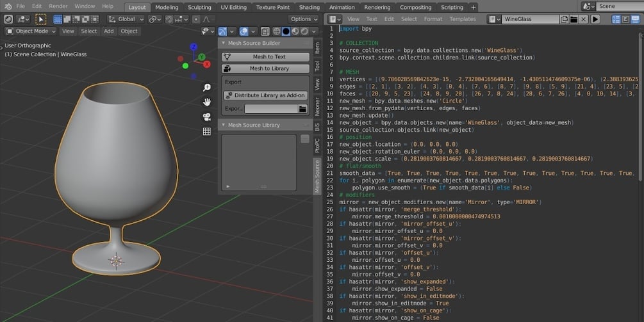
Task: Open the Global transform orientation dropdown
Action: (126, 19)
